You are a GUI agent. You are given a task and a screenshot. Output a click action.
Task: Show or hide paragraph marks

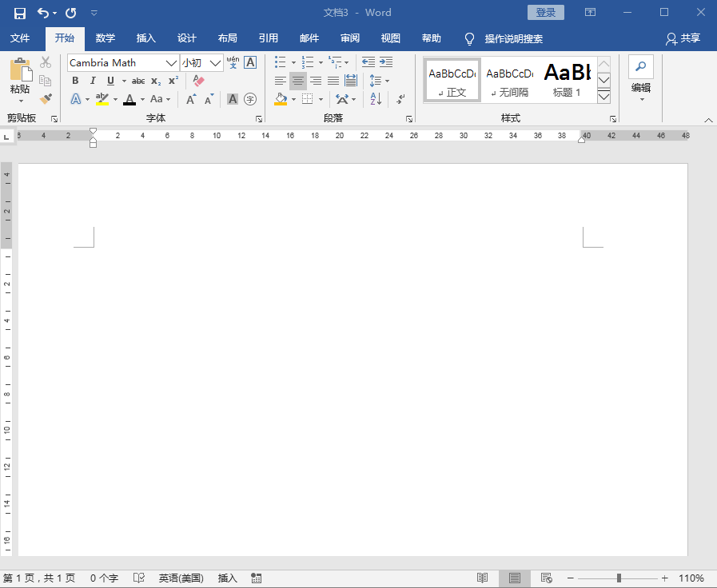pos(400,99)
